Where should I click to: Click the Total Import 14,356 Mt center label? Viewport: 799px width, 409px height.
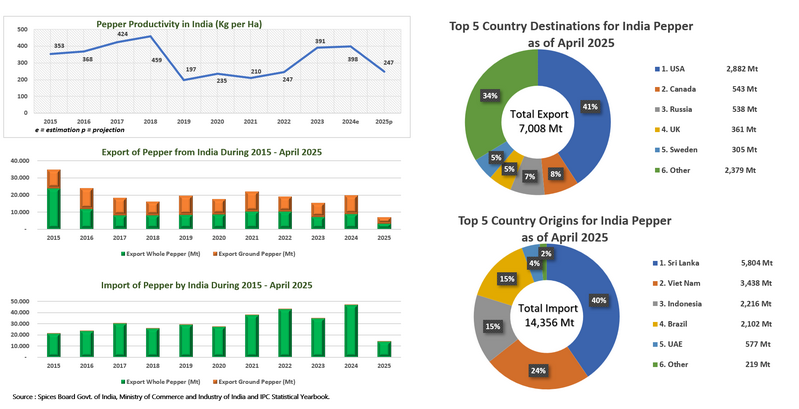(x=540, y=316)
